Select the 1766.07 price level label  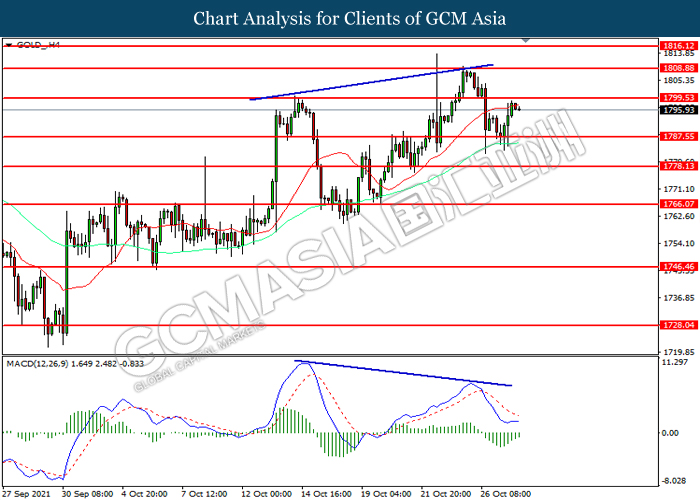(x=679, y=204)
